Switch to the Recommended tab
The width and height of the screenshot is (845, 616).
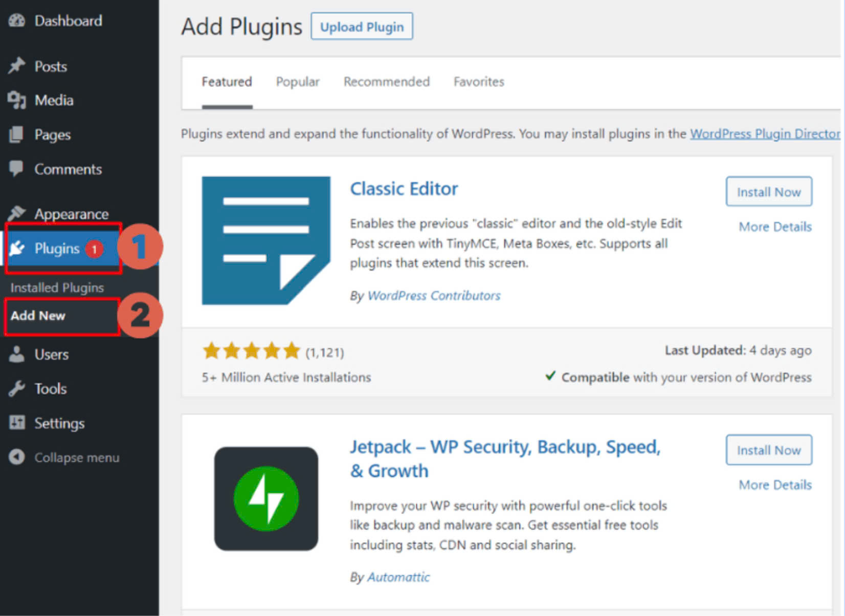tap(387, 82)
